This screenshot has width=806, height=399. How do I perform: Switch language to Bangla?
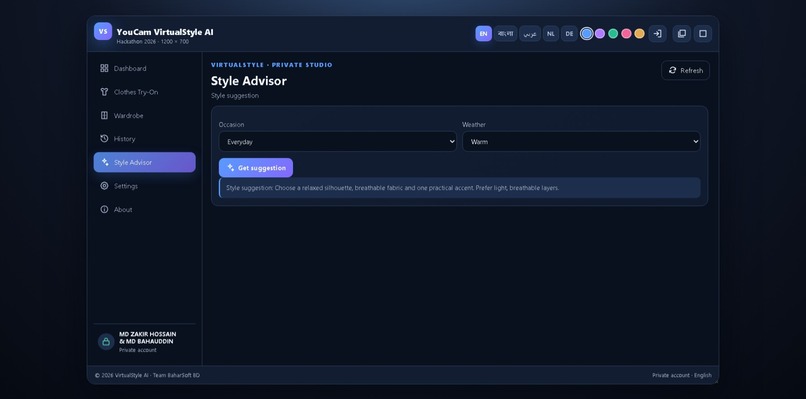(x=506, y=34)
